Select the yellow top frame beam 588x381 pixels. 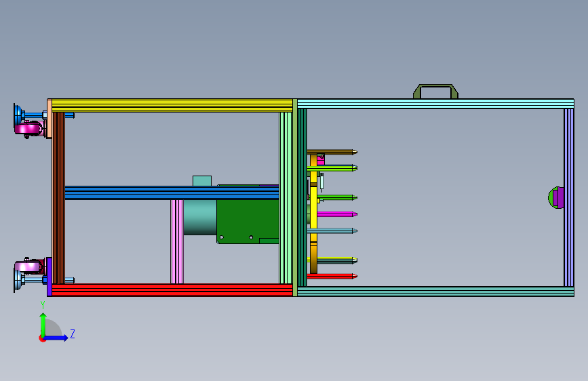(x=172, y=105)
